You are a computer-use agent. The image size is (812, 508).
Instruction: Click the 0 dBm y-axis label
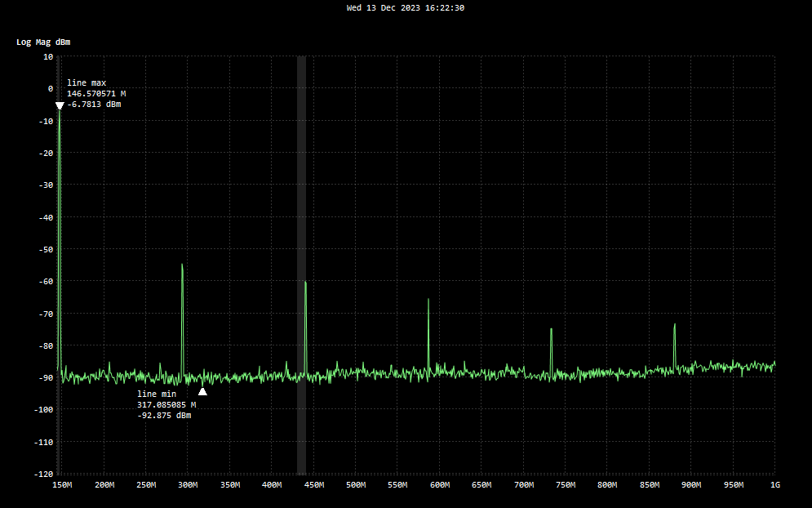tap(51, 89)
